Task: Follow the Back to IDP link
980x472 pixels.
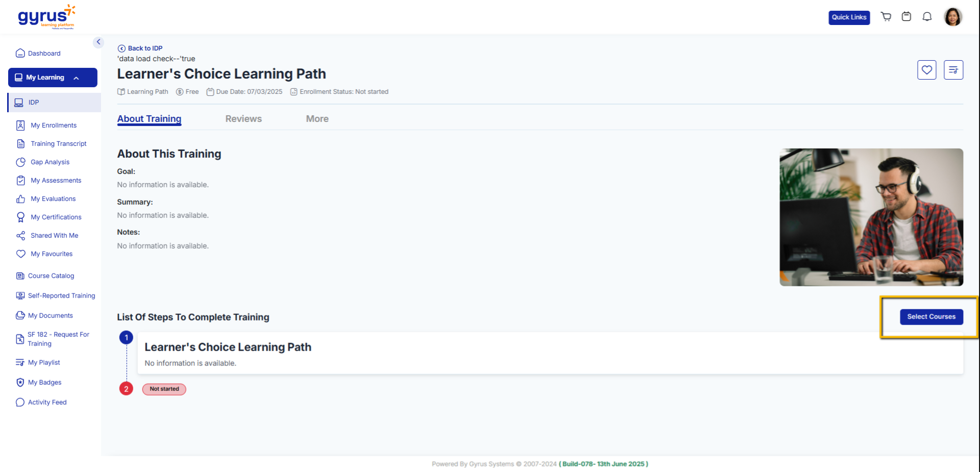Action: pos(145,48)
